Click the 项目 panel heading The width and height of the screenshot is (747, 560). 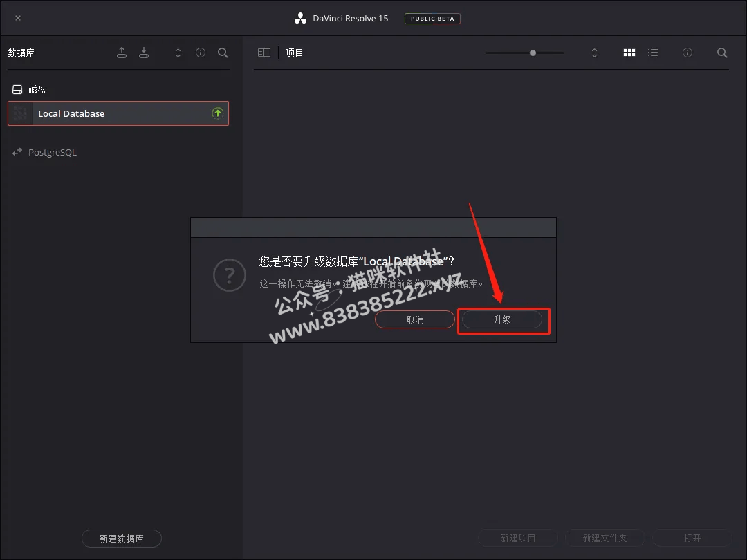[x=295, y=53]
